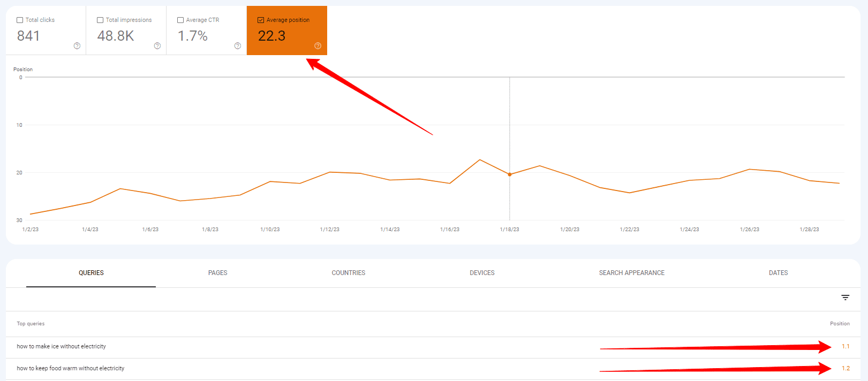Click the 1/18/23 date axis label
Image resolution: width=868 pixels, height=381 pixels.
[510, 230]
